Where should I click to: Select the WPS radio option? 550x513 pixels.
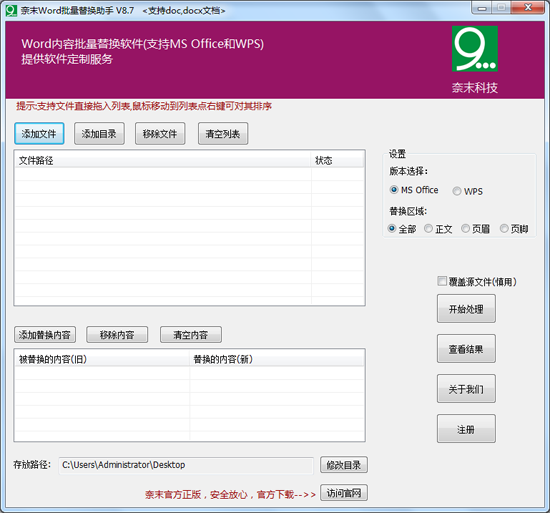pyautogui.click(x=457, y=191)
